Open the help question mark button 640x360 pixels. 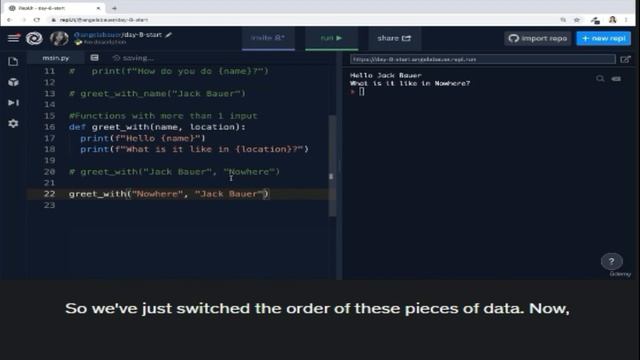click(x=611, y=261)
